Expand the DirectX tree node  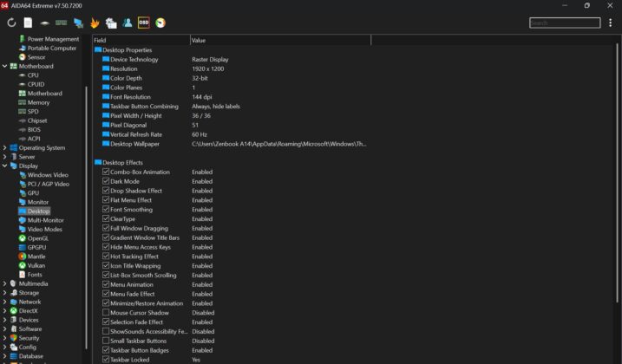pyautogui.click(x=4, y=311)
